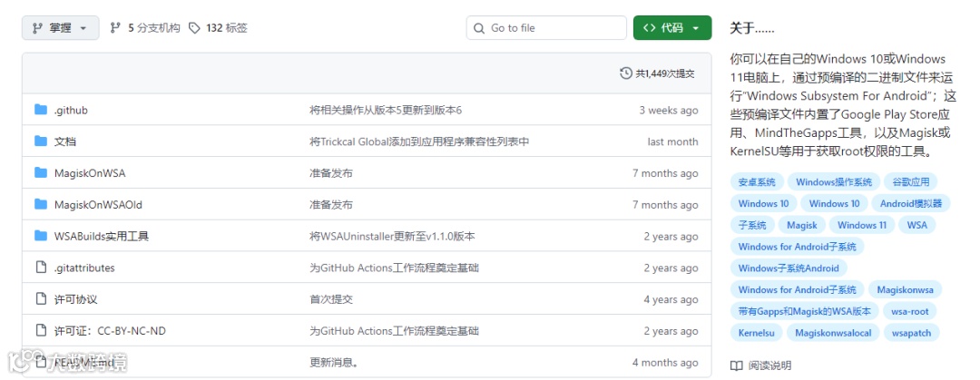Click the WSABuilds实用工具 folder icon
The width and height of the screenshot is (980, 380).
pos(41,236)
